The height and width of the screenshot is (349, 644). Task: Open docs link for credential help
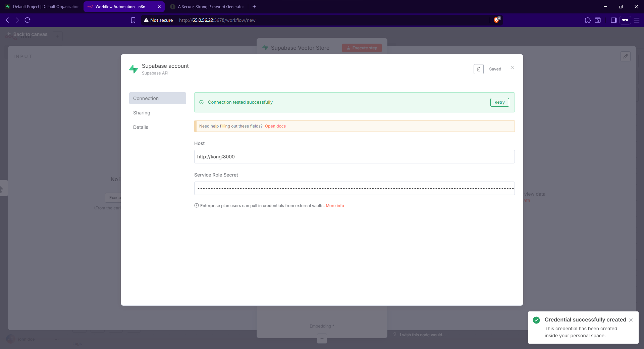click(275, 126)
